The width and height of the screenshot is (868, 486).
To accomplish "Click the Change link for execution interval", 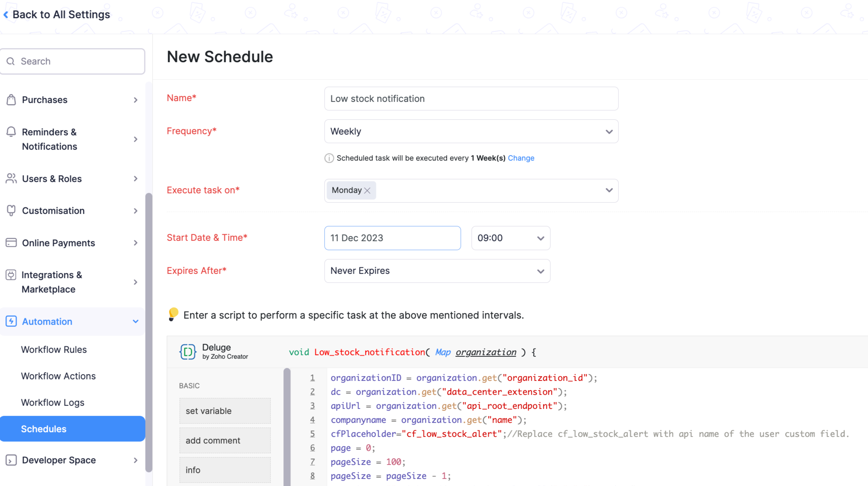I will [x=521, y=158].
